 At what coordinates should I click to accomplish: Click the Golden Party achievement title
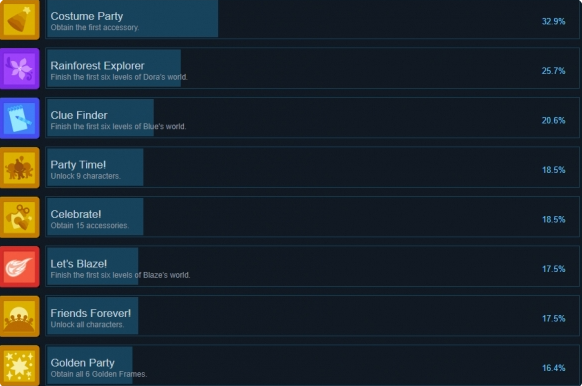click(82, 363)
